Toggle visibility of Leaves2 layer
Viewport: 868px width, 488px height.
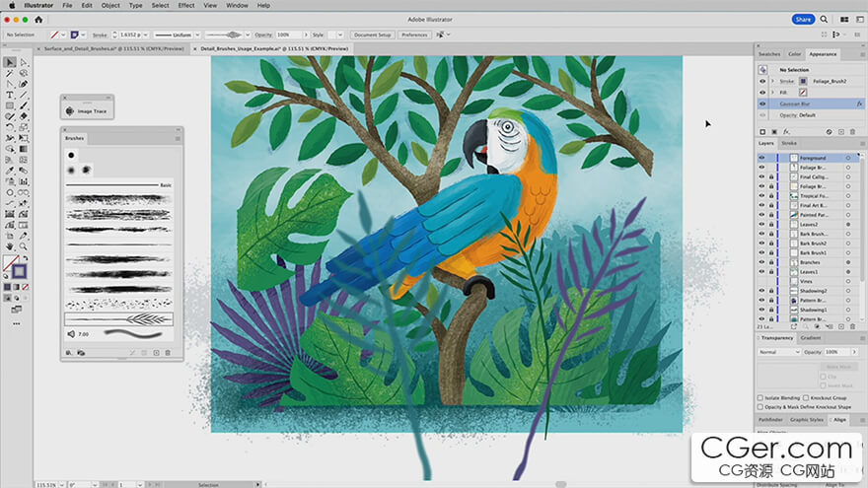click(761, 224)
